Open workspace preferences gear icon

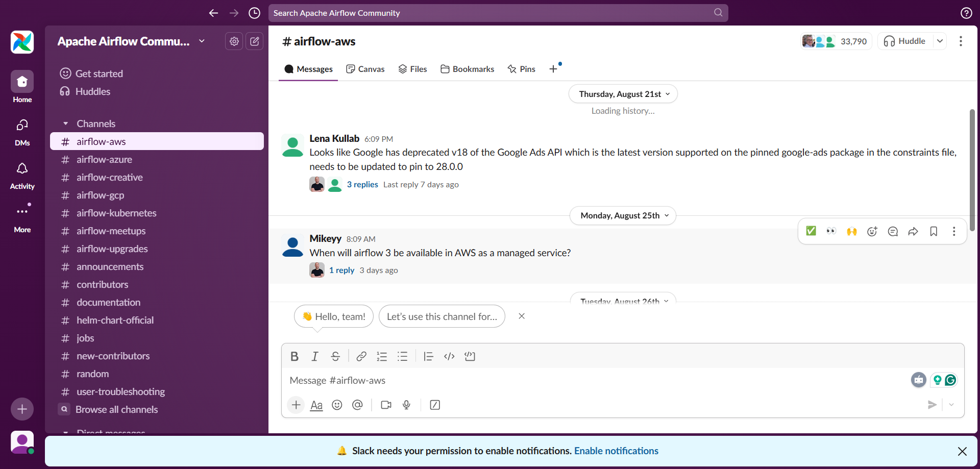click(x=234, y=41)
